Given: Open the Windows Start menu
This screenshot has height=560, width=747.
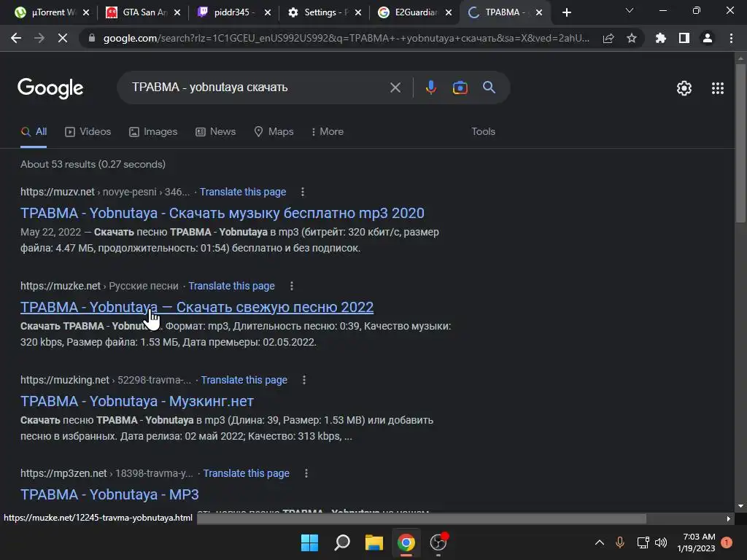Looking at the screenshot, I should 309,542.
